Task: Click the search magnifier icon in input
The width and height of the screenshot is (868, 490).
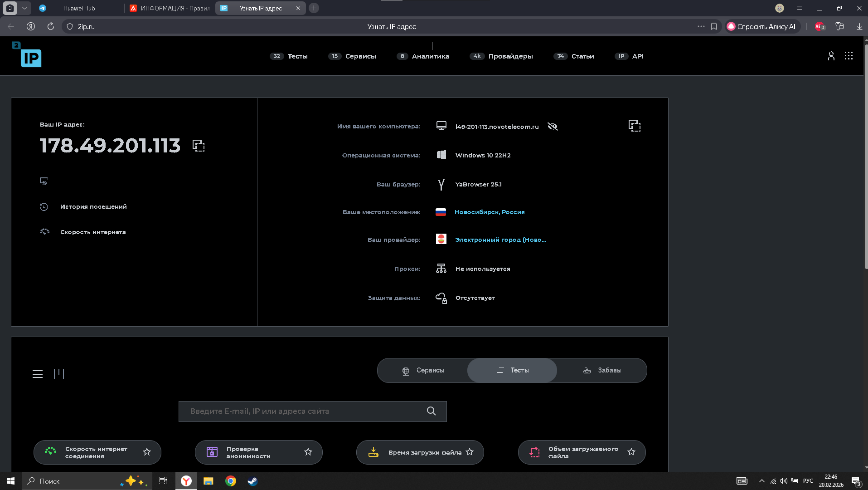Action: [431, 411]
